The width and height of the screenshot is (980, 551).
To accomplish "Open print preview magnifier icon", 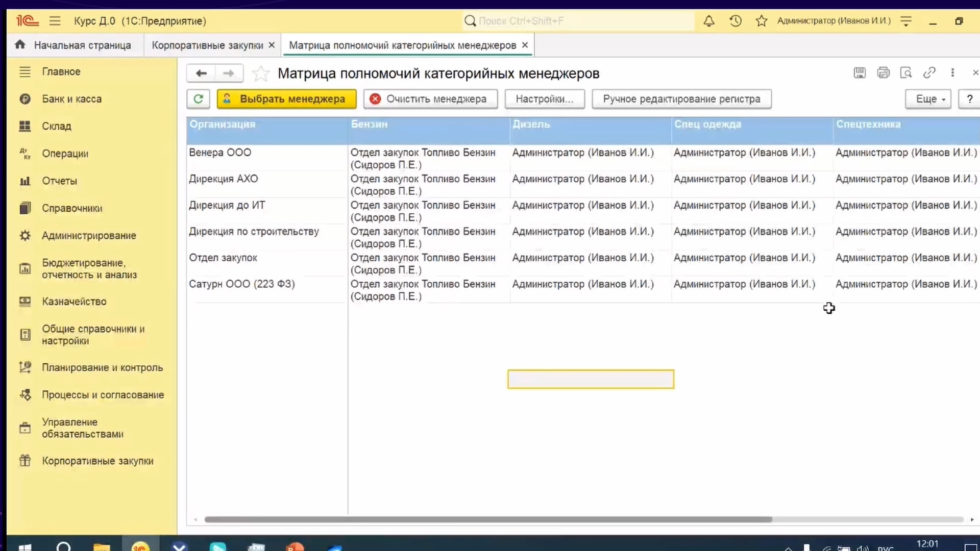I will (906, 73).
